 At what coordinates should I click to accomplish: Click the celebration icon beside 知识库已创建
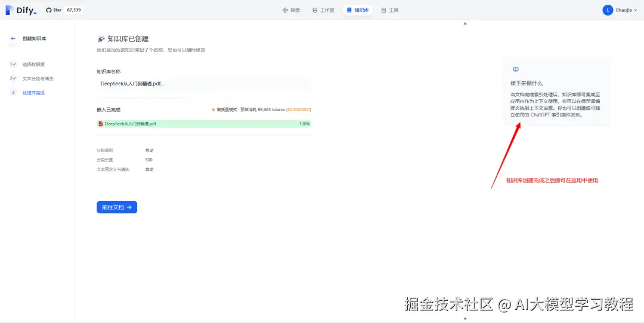(x=101, y=39)
